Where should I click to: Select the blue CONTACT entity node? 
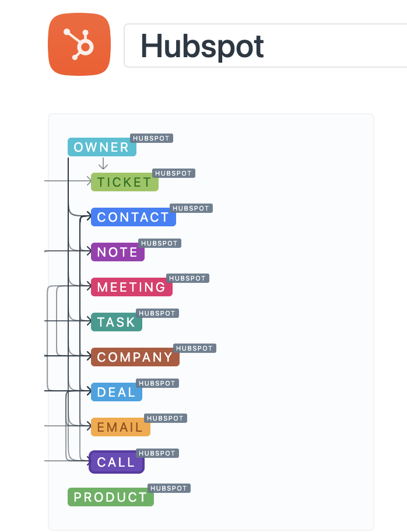point(133,217)
